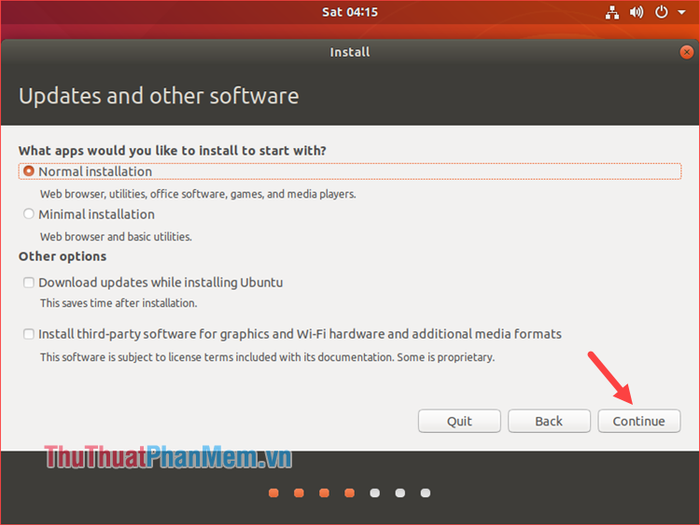The height and width of the screenshot is (525, 700).
Task: Click the Quit button
Action: click(459, 421)
